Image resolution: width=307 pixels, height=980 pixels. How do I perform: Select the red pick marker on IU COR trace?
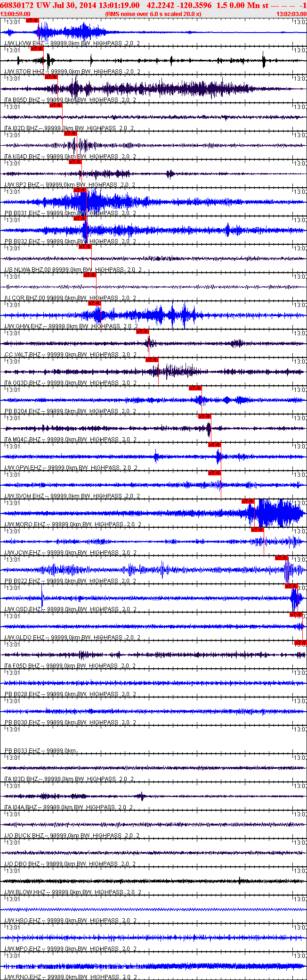tap(90, 275)
